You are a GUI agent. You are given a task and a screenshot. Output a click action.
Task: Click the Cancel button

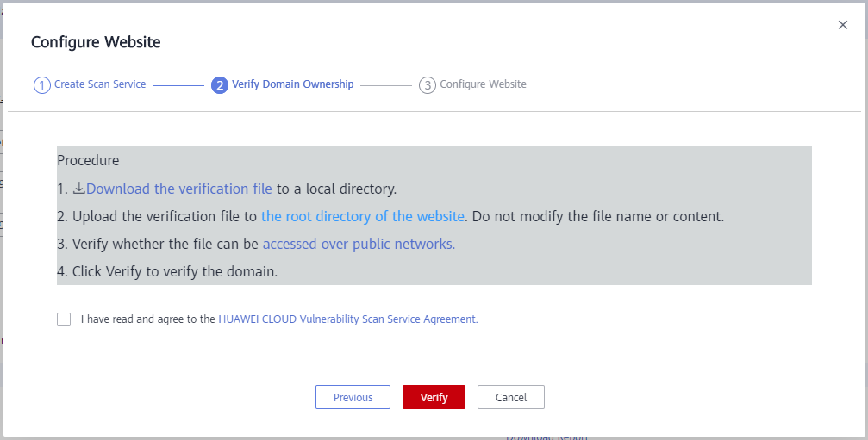click(x=511, y=397)
